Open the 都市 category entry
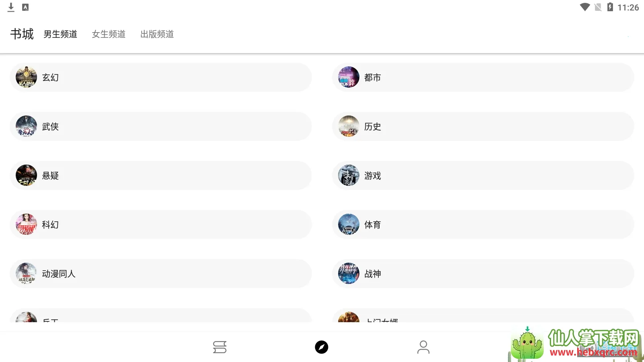This screenshot has height=362, width=644. [x=483, y=77]
